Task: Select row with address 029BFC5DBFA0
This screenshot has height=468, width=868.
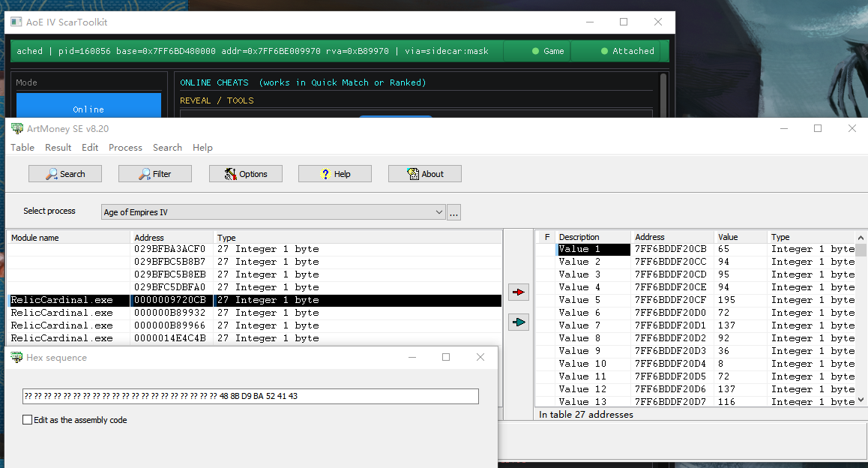Action: pyautogui.click(x=255, y=287)
